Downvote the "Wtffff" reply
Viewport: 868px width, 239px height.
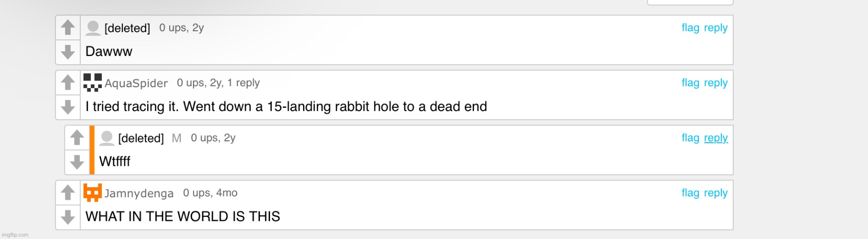point(77,162)
